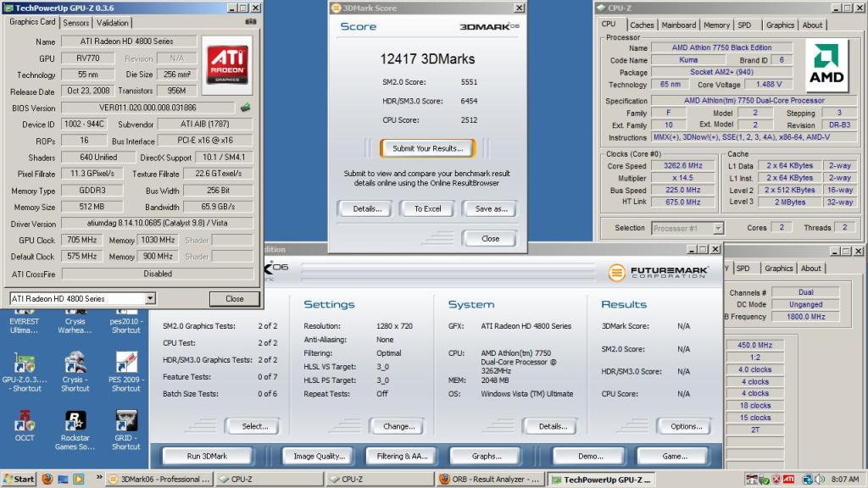Click the Close button in GPU-Z
The width and height of the screenshot is (868, 488).
pyautogui.click(x=234, y=299)
